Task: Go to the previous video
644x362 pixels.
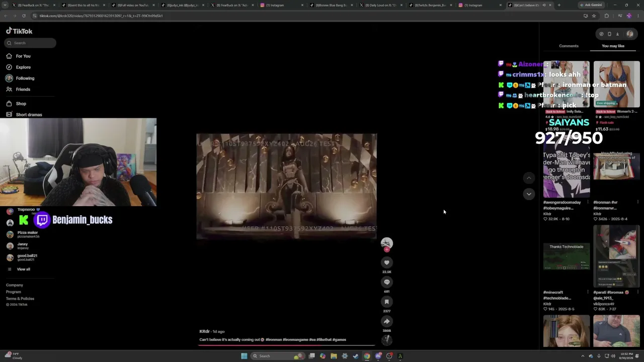Action: click(x=529, y=178)
